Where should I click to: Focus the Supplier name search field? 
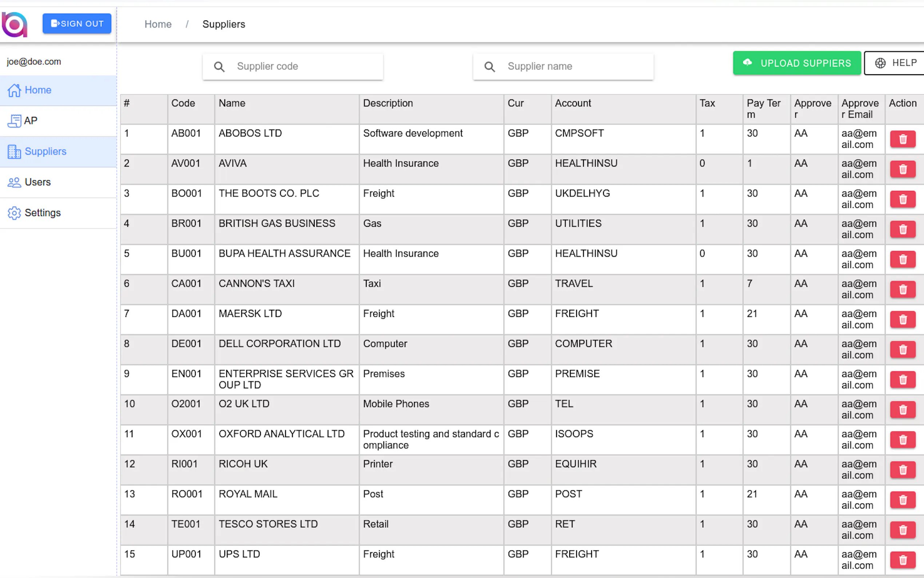click(x=563, y=67)
